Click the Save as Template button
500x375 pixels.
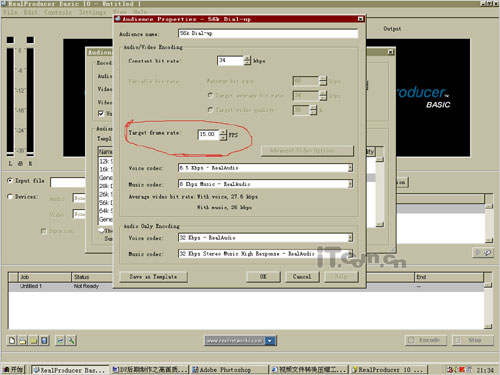click(x=153, y=277)
